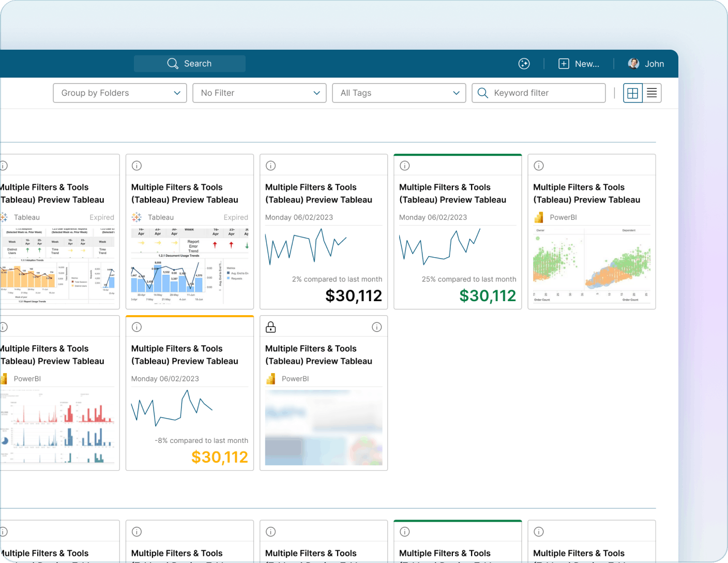Open the New... creation menu

pos(579,63)
